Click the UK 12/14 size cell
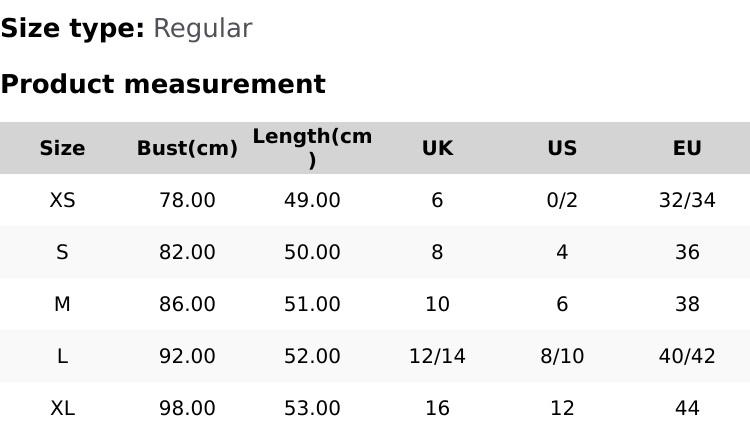The height and width of the screenshot is (434, 750). (437, 356)
